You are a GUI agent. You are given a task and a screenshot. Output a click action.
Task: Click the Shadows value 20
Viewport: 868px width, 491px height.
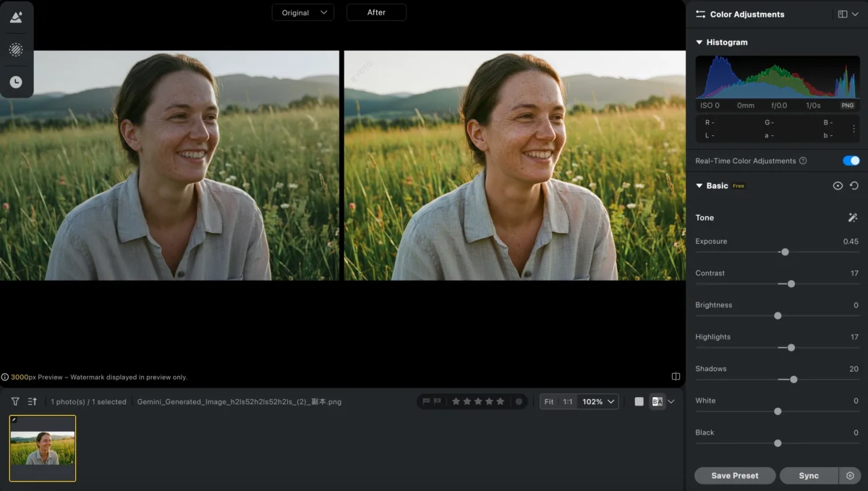[x=854, y=369]
